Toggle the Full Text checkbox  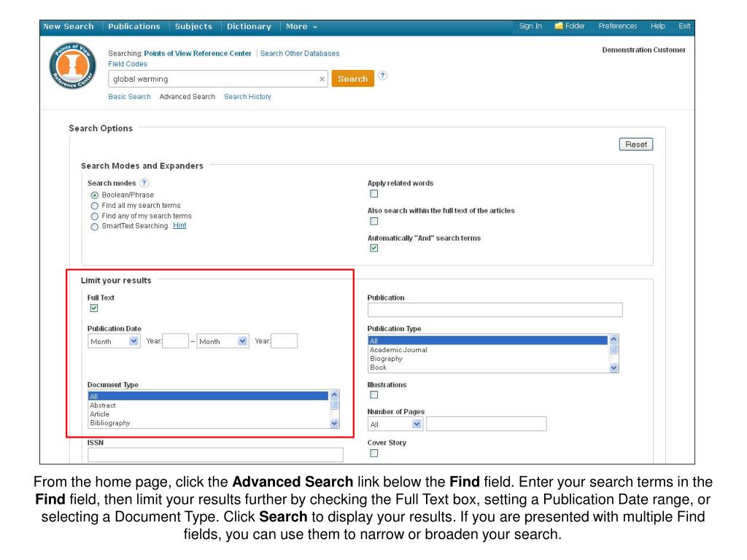(x=94, y=308)
